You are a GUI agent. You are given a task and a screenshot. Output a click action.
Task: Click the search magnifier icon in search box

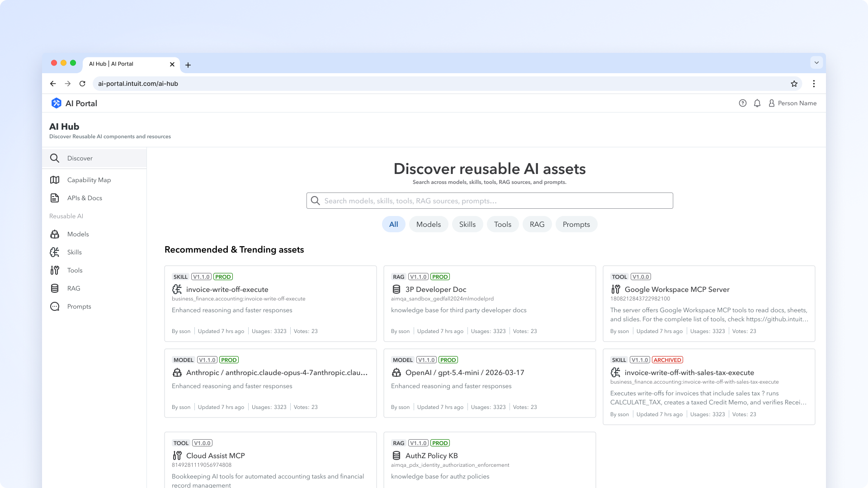316,201
